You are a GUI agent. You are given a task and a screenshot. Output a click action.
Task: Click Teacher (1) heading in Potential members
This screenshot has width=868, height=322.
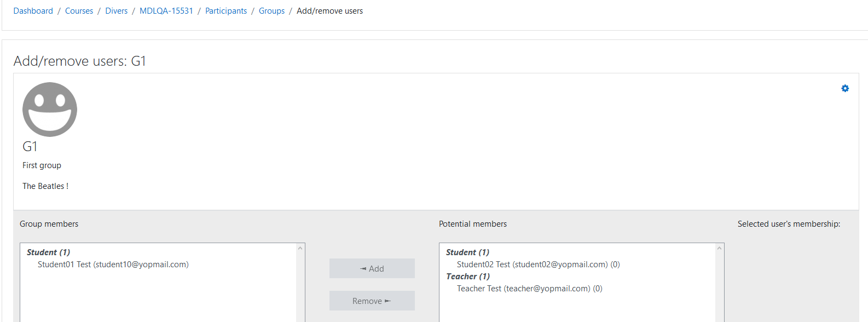pos(468,277)
